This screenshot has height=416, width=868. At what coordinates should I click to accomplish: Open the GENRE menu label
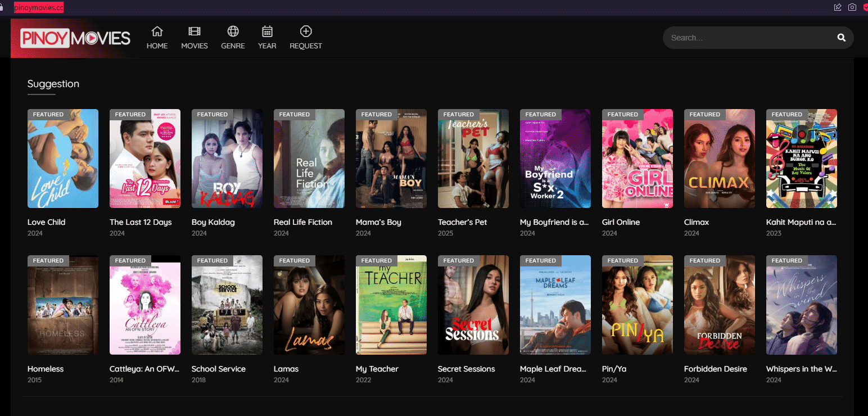click(233, 46)
